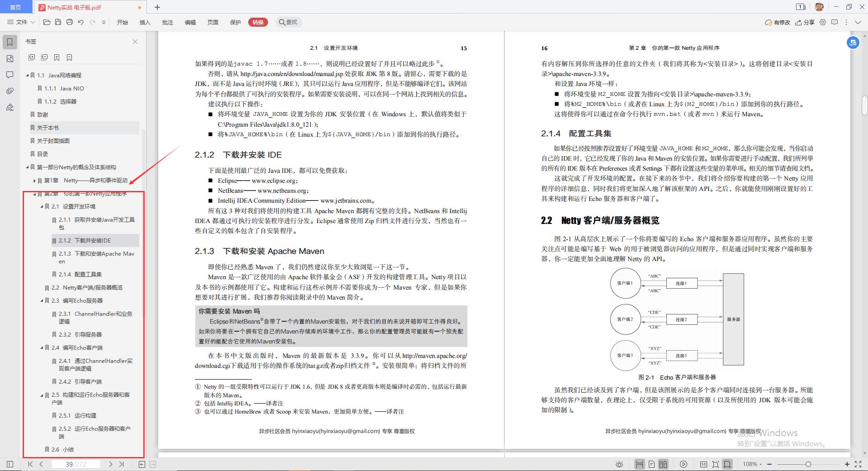Toggle double-page reading layout
This screenshot has width=868, height=471.
663,464
